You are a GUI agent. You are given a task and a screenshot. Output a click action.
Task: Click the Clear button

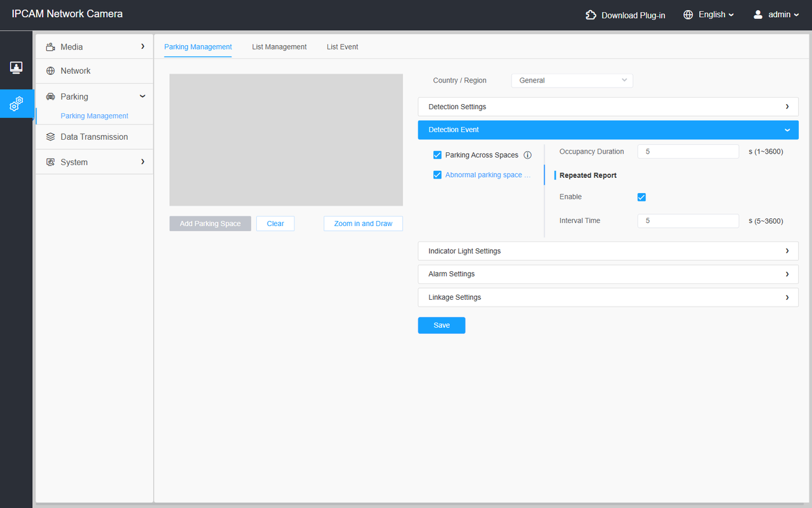(x=275, y=224)
